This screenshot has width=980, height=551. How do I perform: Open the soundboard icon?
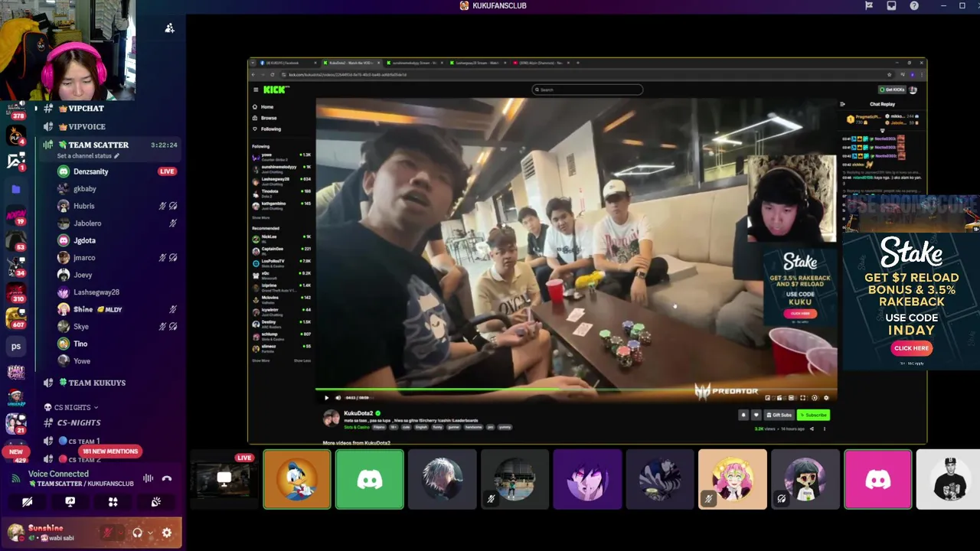[x=155, y=502]
